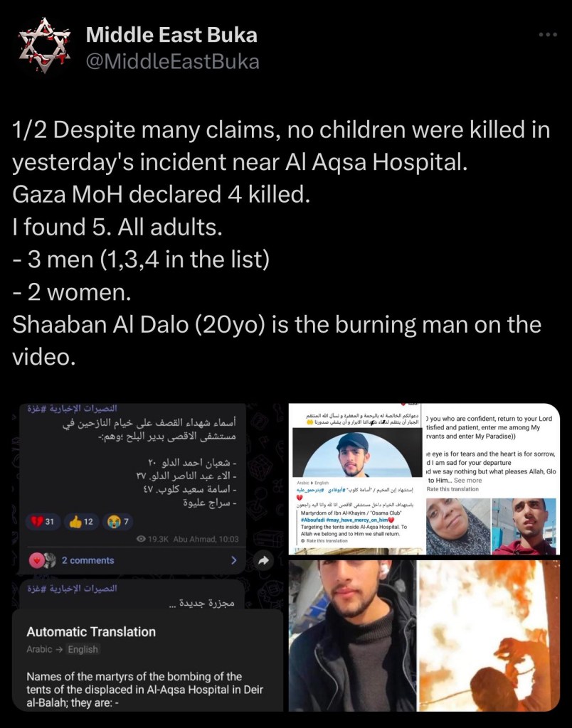Open the selfie photo of the young man
The height and width of the screenshot is (728, 572).
click(351, 636)
